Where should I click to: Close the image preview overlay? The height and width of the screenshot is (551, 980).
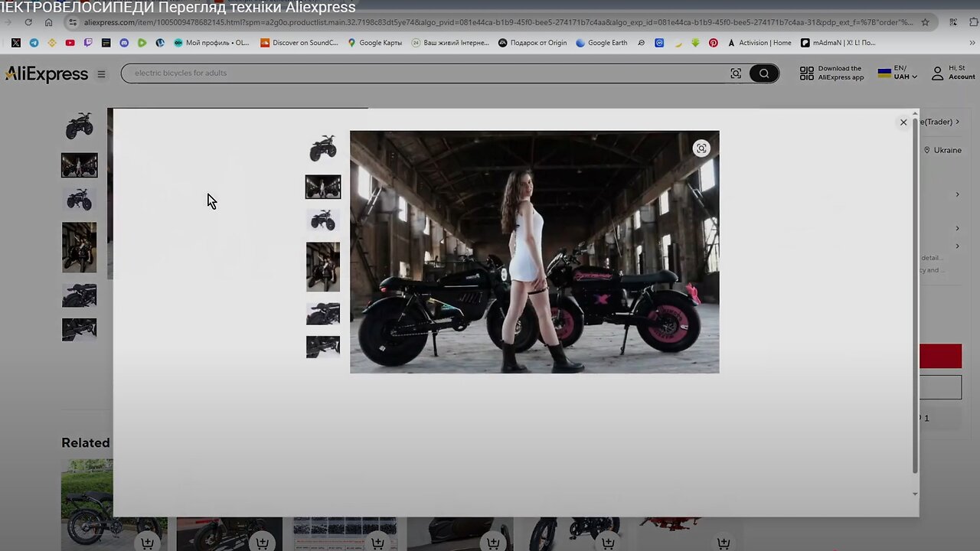903,122
